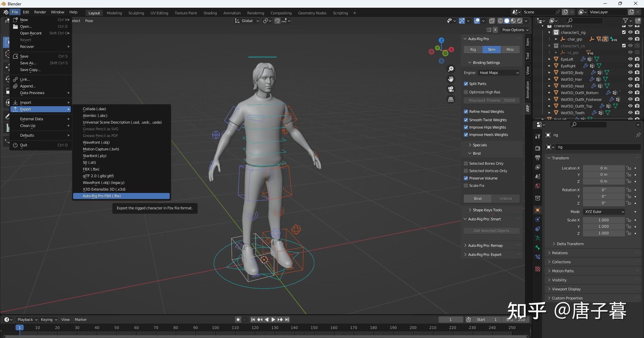Open the Object properties tab icon

pos(538,210)
